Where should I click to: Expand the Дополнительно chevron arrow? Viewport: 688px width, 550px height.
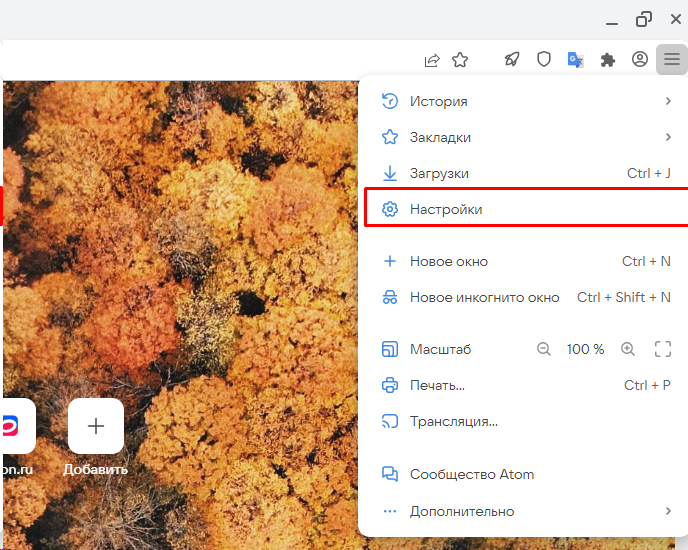click(668, 511)
